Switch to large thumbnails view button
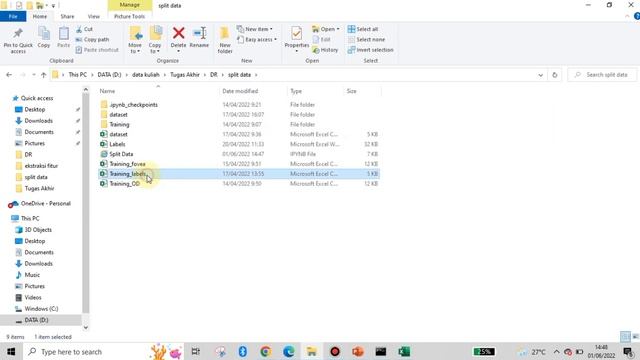 tap(635, 337)
